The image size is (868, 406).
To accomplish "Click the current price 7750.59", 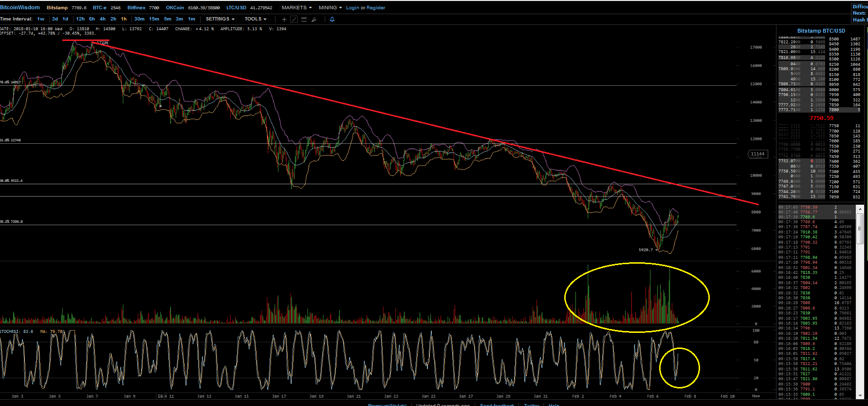I will click(821, 118).
